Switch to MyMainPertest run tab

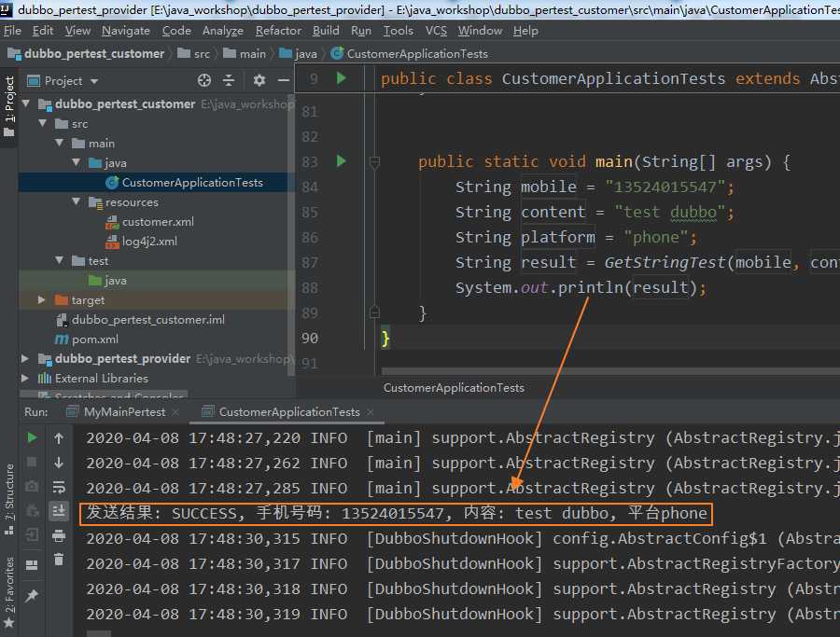124,411
